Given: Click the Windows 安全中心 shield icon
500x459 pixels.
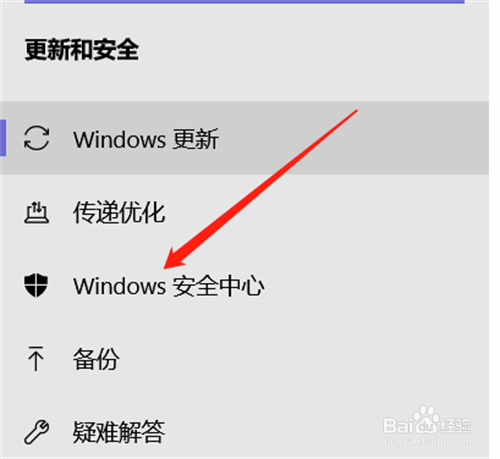Looking at the screenshot, I should click(x=36, y=285).
